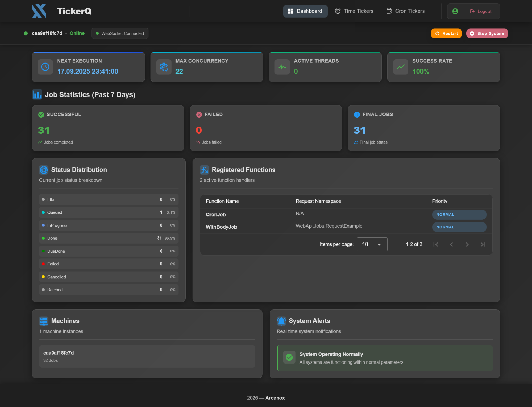Image resolution: width=532 pixels, height=407 pixels.
Task: Click the Max Concurrency gear icon
Action: [164, 67]
